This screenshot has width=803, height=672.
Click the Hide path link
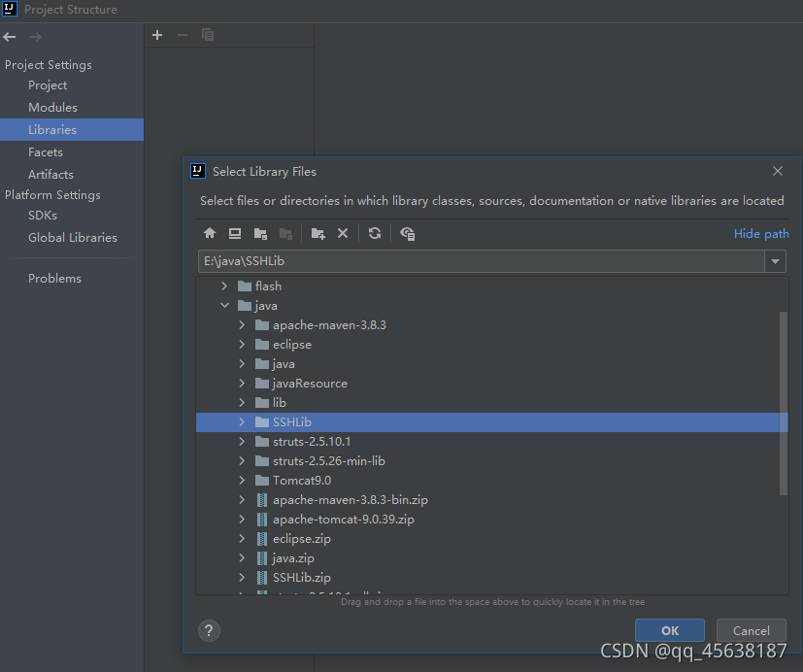tap(761, 234)
